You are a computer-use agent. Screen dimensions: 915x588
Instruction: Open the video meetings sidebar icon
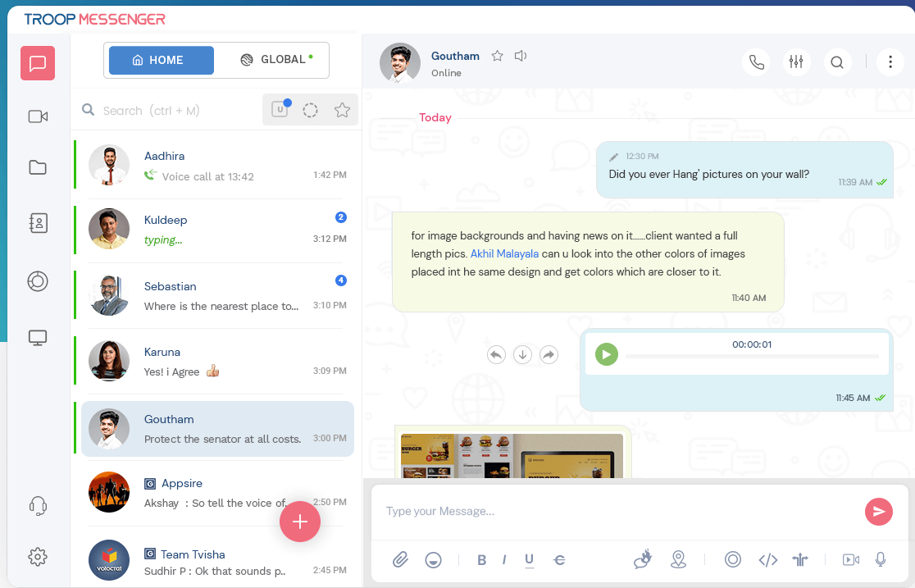coord(38,116)
